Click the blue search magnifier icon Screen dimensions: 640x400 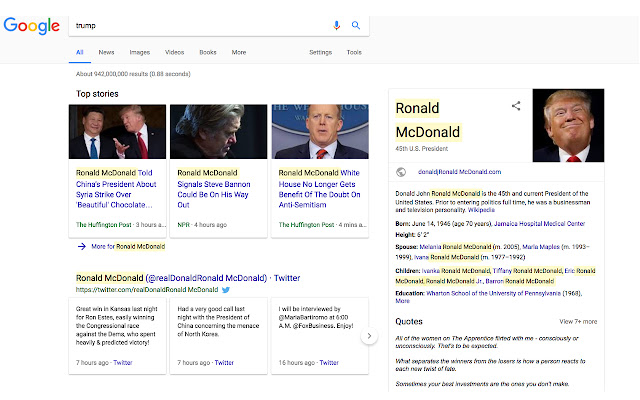tap(356, 25)
